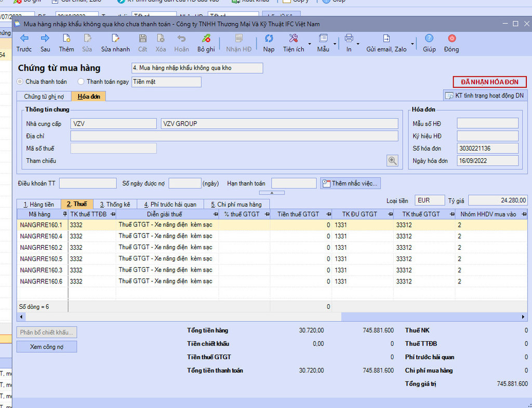Click the Ngày hóa đơn date field

487,160
